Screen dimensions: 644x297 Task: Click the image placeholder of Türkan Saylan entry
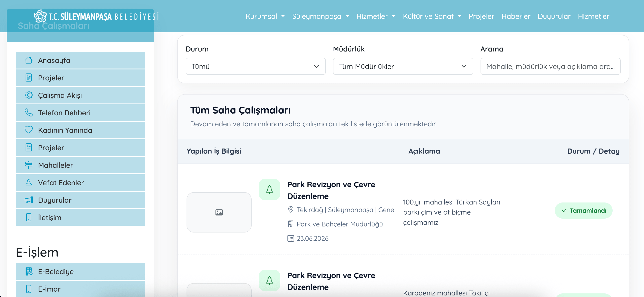[219, 212]
